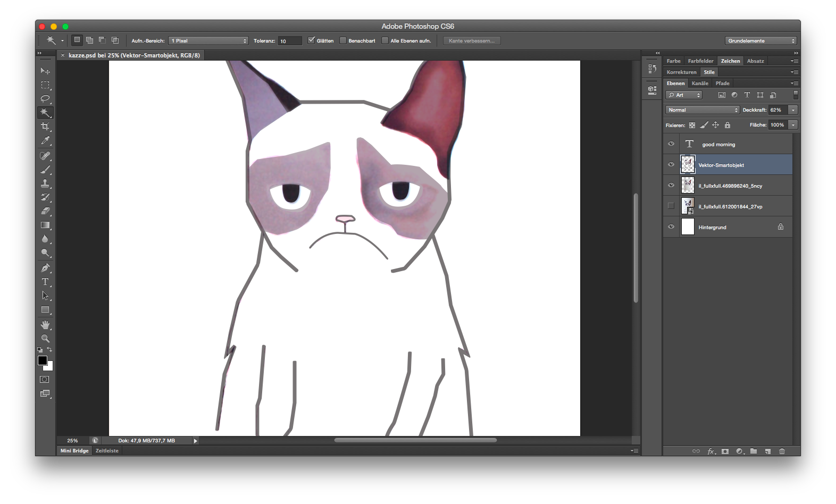Swap foreground and background colors

(x=49, y=350)
